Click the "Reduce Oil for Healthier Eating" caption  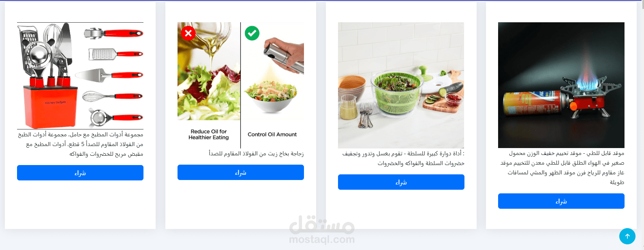[209, 134]
